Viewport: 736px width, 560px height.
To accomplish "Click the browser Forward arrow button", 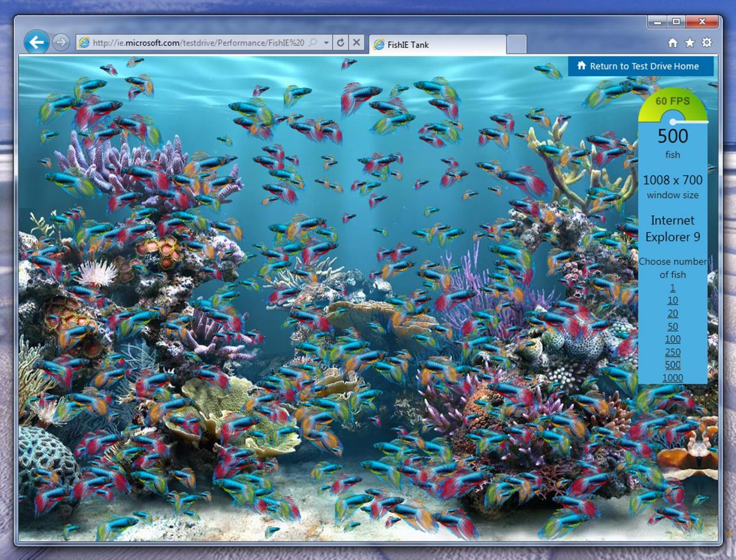I will (60, 42).
